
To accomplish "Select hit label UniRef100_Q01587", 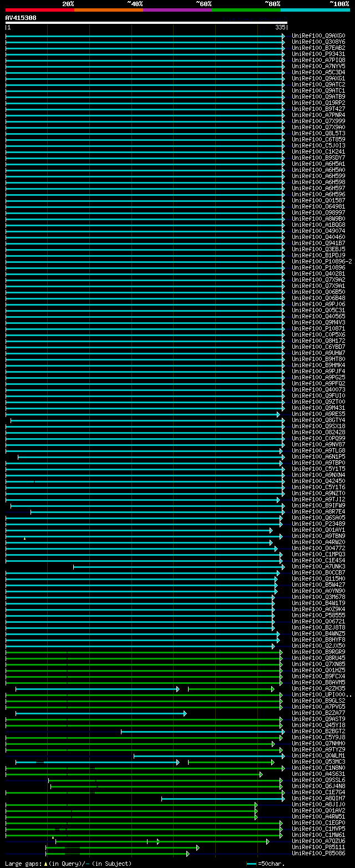I will click(x=318, y=201).
